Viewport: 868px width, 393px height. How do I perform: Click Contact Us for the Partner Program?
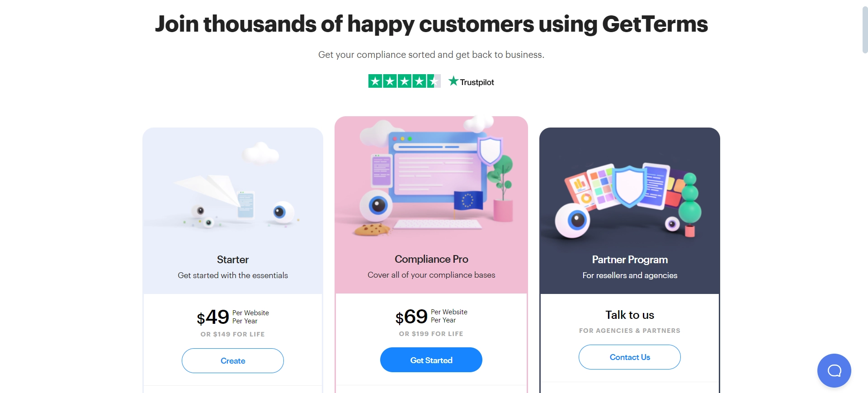pyautogui.click(x=629, y=357)
